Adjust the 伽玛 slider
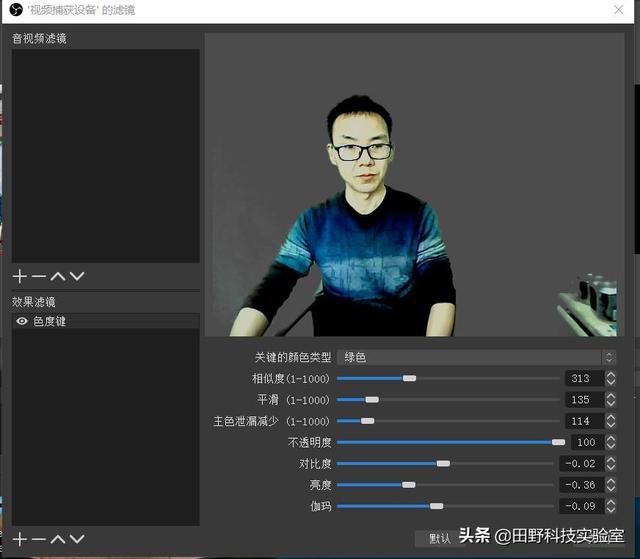This screenshot has height=559, width=640. 445,506
